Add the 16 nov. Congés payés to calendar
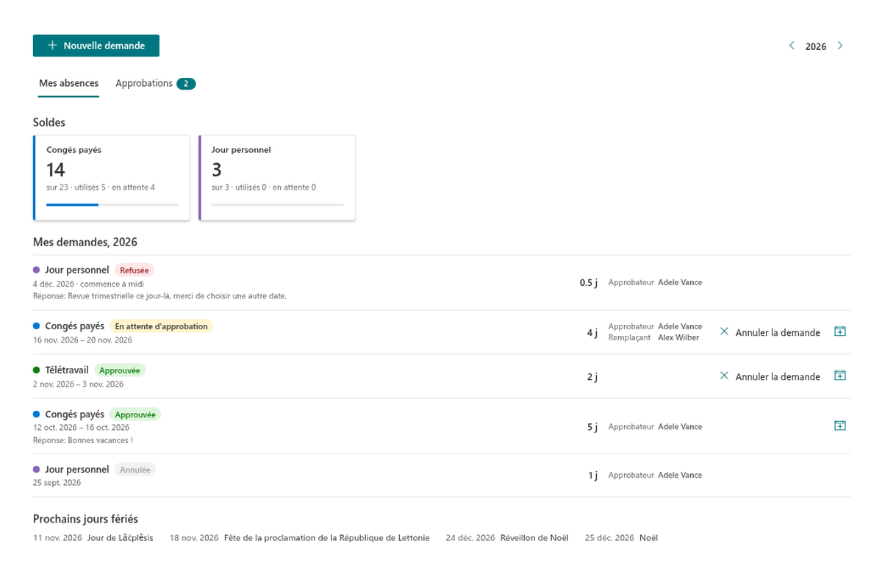This screenshot has height=588, width=882. [840, 331]
